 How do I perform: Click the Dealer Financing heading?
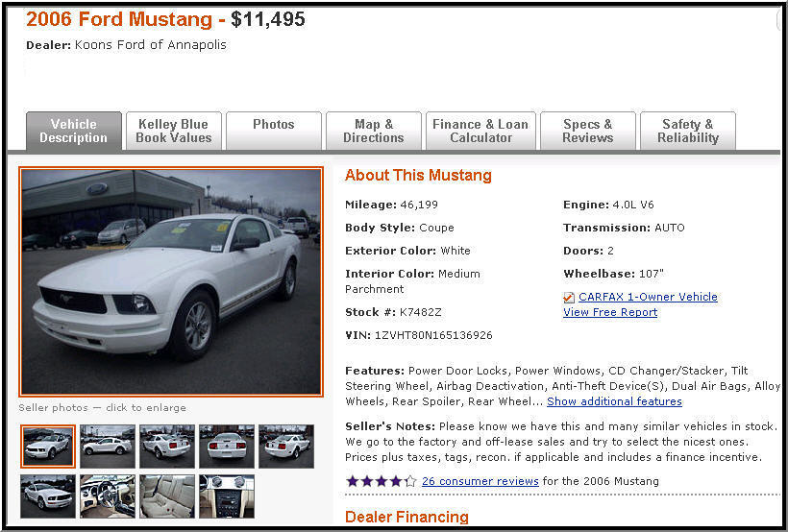406,517
